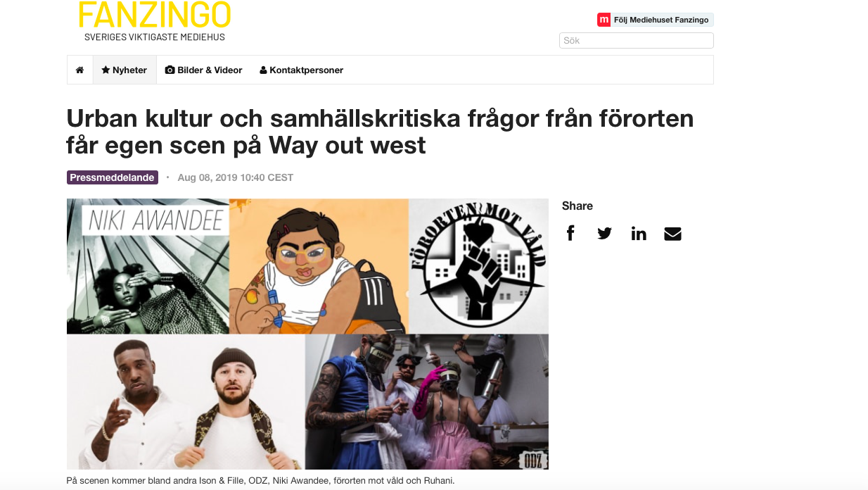The width and height of the screenshot is (868, 490).
Task: Go to the Kontaktpersoner tab
Action: [x=301, y=70]
